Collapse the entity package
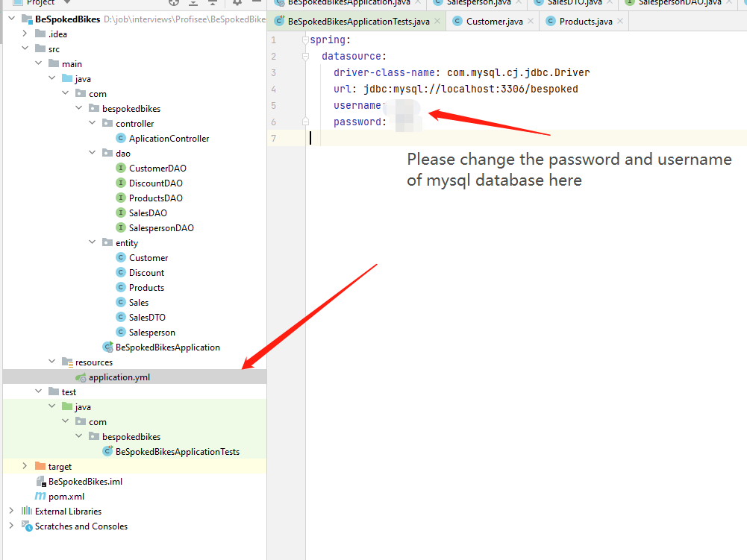747x560 pixels. (x=92, y=242)
